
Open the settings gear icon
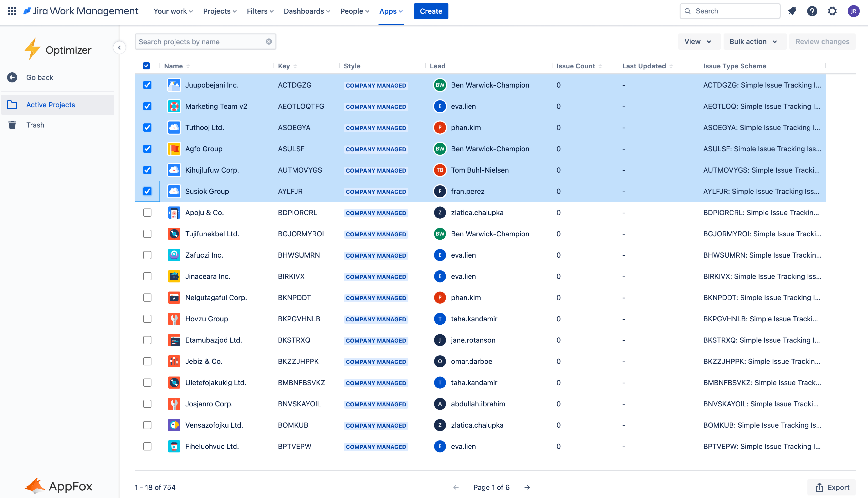pyautogui.click(x=832, y=11)
